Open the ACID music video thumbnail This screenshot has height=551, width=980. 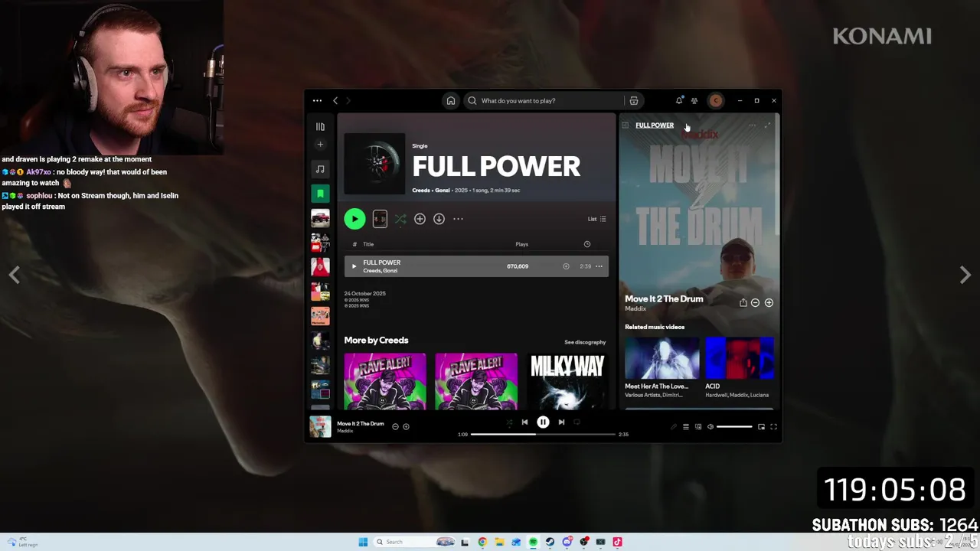pyautogui.click(x=740, y=358)
